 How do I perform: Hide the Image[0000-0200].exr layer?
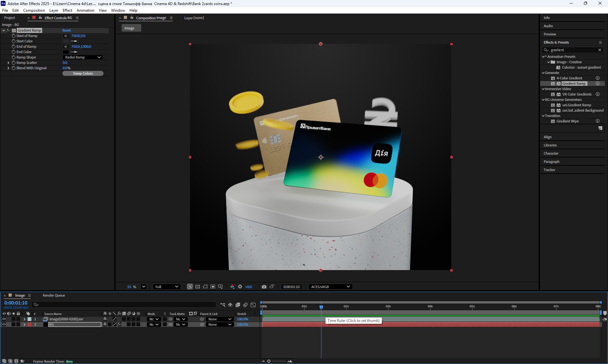(4, 319)
